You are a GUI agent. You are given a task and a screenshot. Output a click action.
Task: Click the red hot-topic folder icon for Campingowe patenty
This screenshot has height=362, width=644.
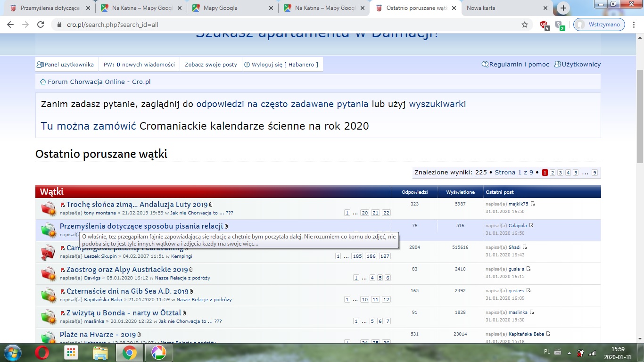(x=47, y=252)
